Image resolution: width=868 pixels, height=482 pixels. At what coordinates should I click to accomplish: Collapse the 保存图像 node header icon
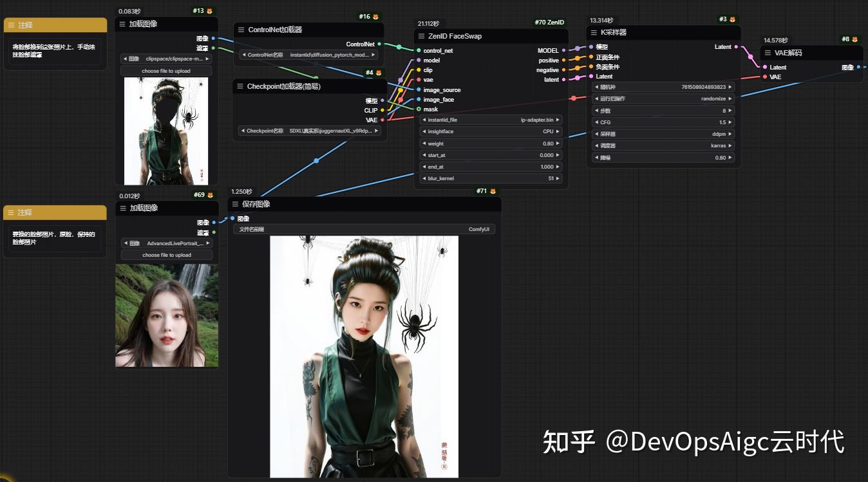pos(235,204)
